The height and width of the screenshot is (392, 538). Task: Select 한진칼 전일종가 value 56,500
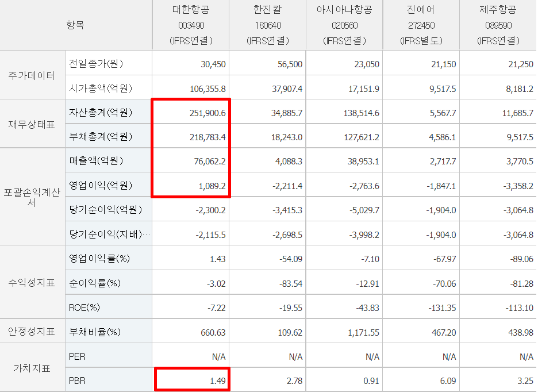(290, 64)
